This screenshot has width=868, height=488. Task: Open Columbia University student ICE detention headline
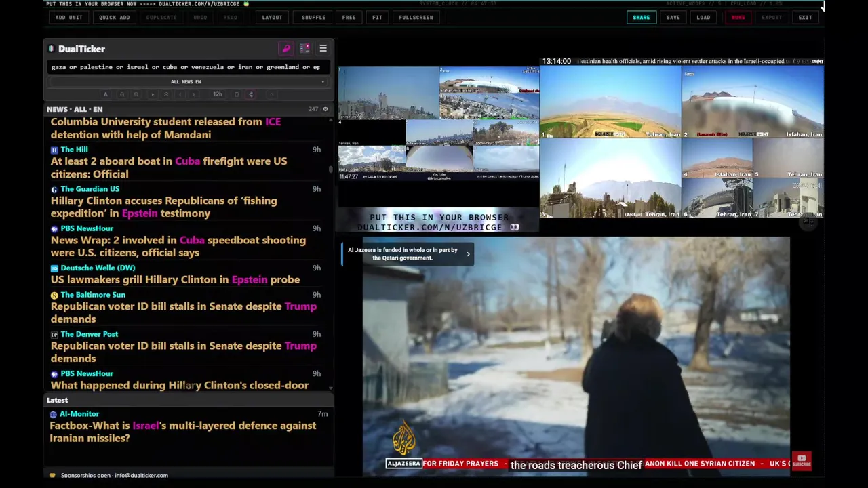pyautogui.click(x=165, y=128)
